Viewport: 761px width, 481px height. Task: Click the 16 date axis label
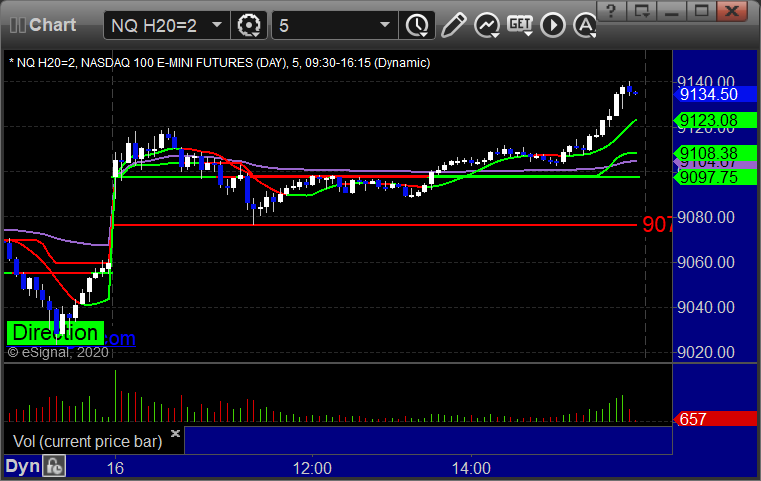115,468
